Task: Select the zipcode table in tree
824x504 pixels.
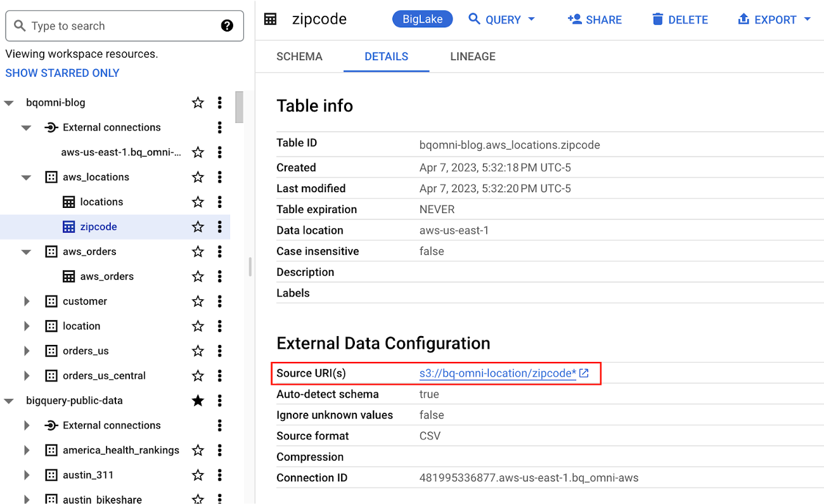Action: [98, 226]
